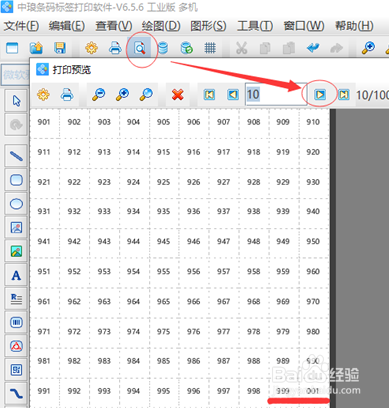Open the database settings icon
The width and height of the screenshot is (389, 408).
[163, 48]
